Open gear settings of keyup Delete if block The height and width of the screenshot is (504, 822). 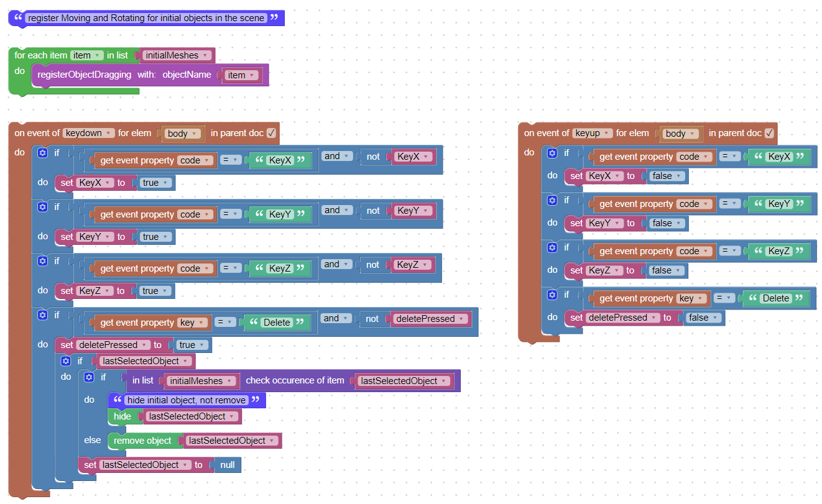(x=552, y=294)
